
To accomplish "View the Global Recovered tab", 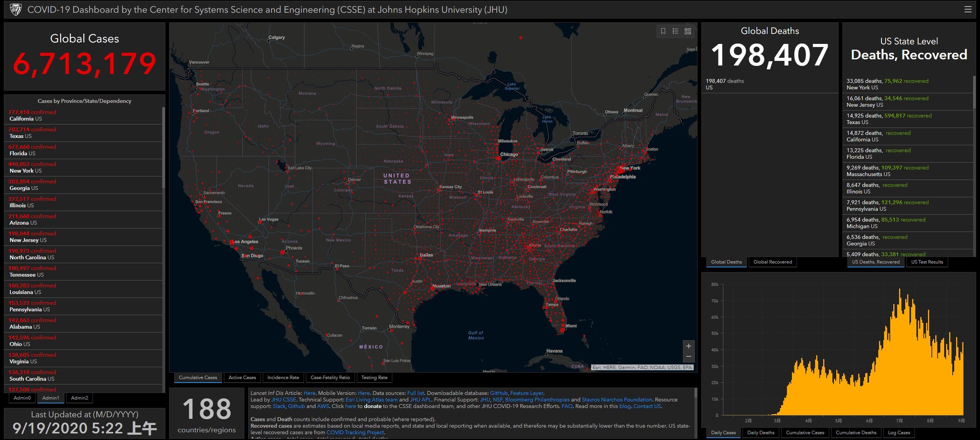I will click(772, 262).
